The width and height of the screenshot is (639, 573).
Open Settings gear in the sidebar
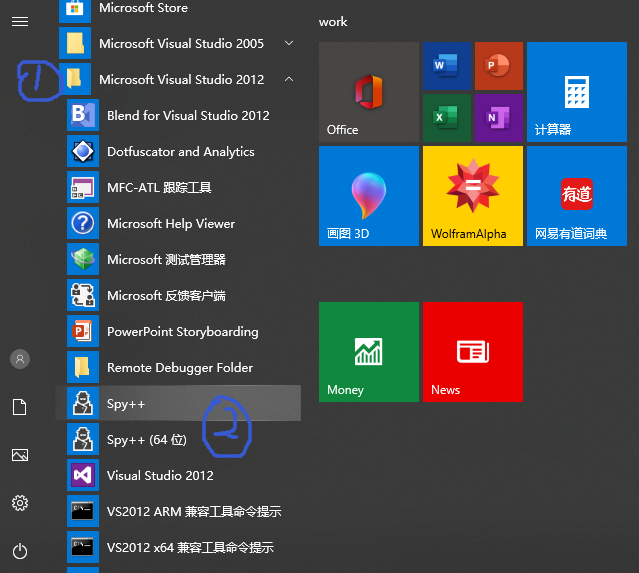(20, 503)
